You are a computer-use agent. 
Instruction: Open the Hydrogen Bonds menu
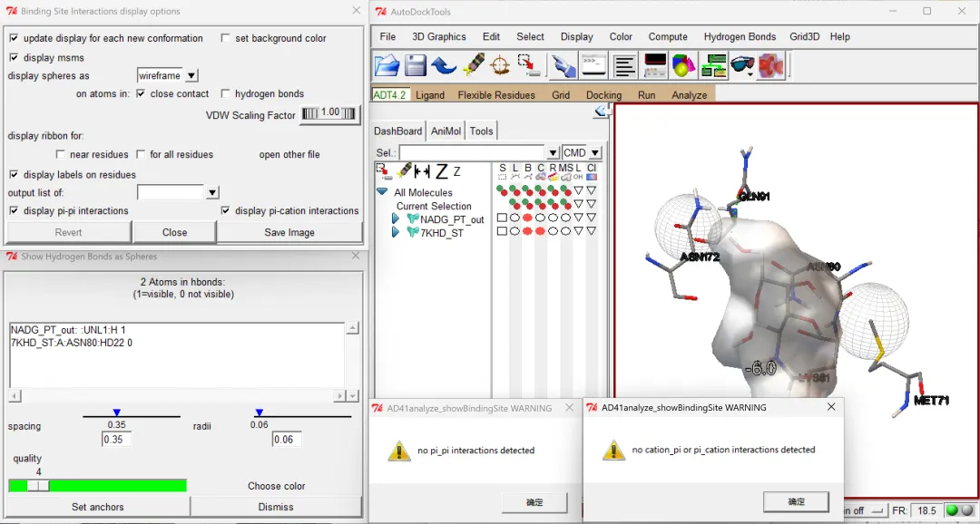[x=740, y=37]
